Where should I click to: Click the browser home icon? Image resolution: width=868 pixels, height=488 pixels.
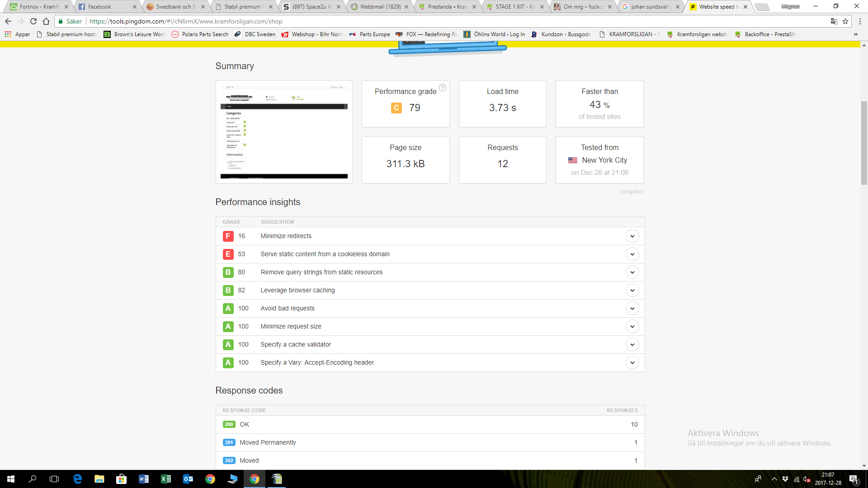coord(46,21)
